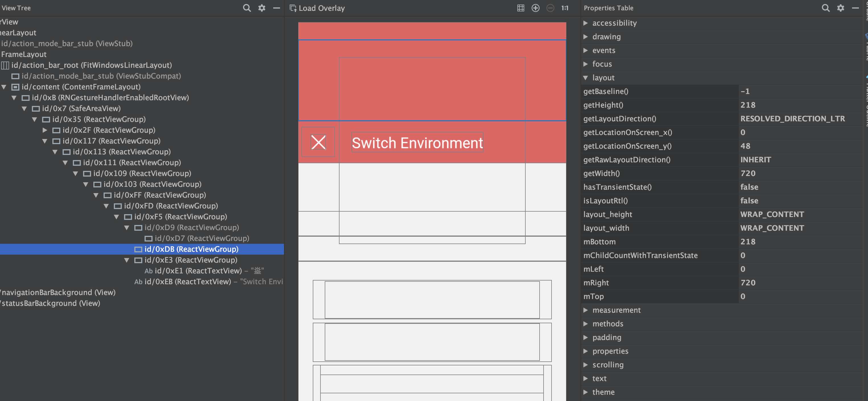Select id/0xD7 ReactViewGroup in tree
Screen dimensions: 868x401
click(201, 238)
